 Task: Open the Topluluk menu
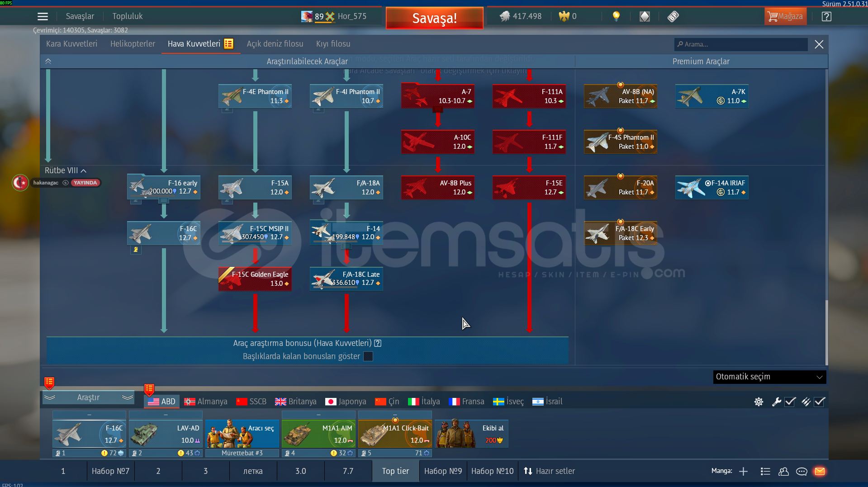click(128, 16)
